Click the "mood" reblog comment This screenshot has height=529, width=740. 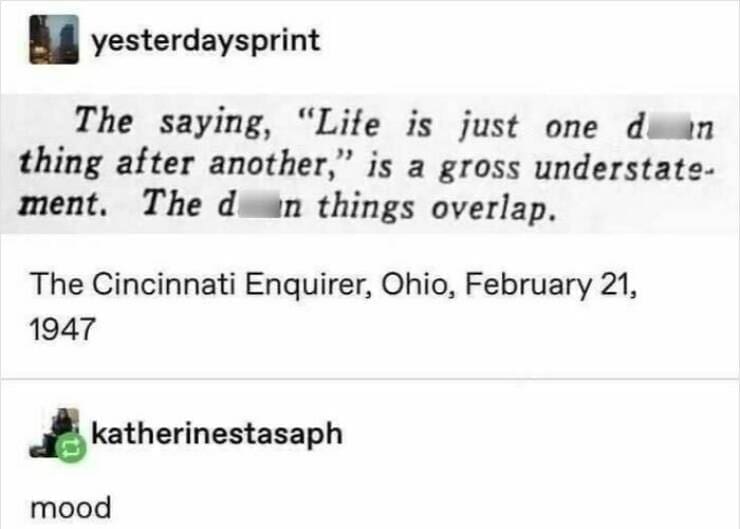70,508
